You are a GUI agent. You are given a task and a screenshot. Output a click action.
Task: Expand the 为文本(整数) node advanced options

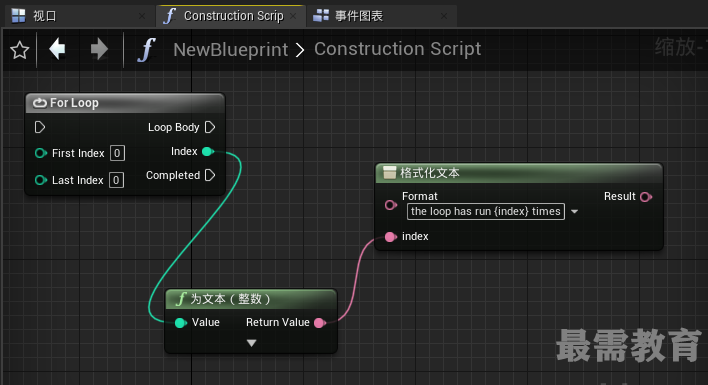[252, 343]
